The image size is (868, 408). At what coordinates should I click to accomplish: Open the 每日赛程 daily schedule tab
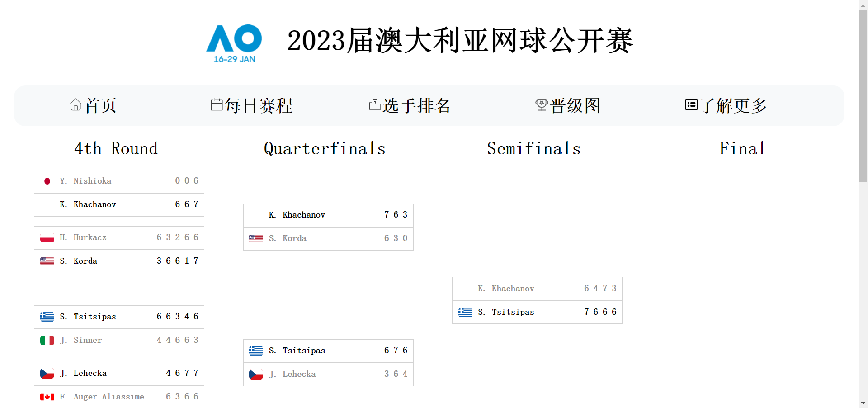pyautogui.click(x=259, y=106)
